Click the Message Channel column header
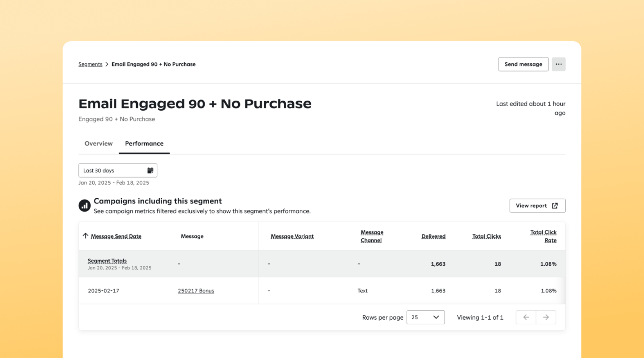This screenshot has width=644, height=358. point(372,236)
